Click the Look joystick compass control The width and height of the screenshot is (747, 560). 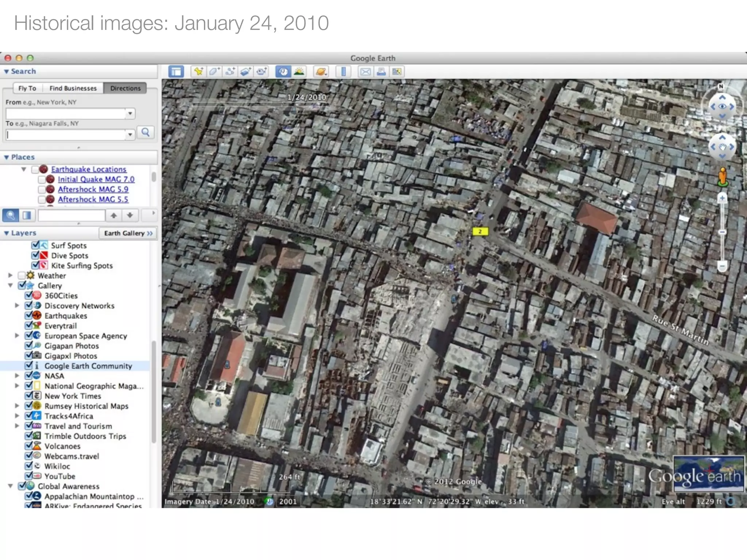(722, 106)
